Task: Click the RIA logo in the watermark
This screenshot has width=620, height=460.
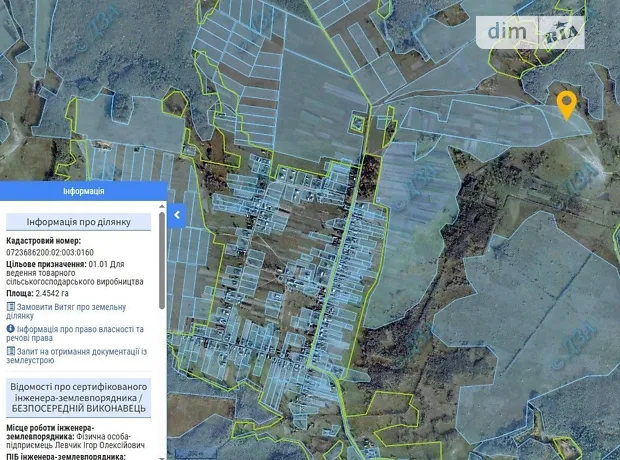Action: [x=561, y=33]
